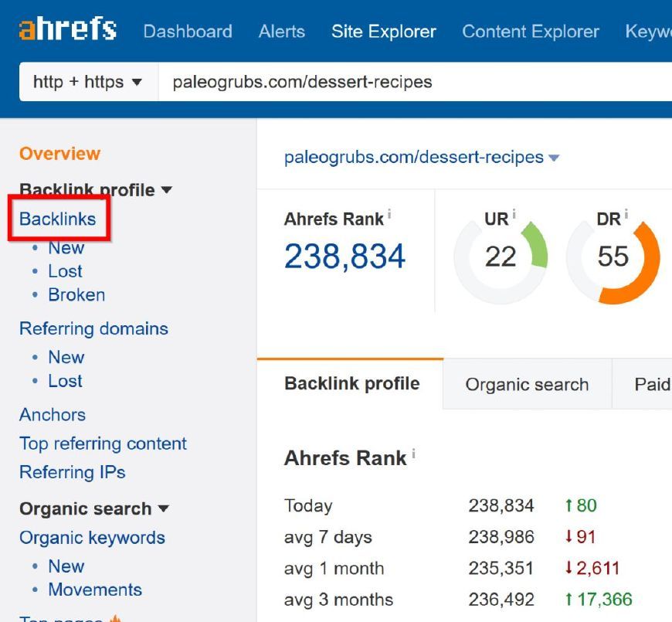Open Referring IPs report
This screenshot has height=622, width=672.
pos(72,472)
